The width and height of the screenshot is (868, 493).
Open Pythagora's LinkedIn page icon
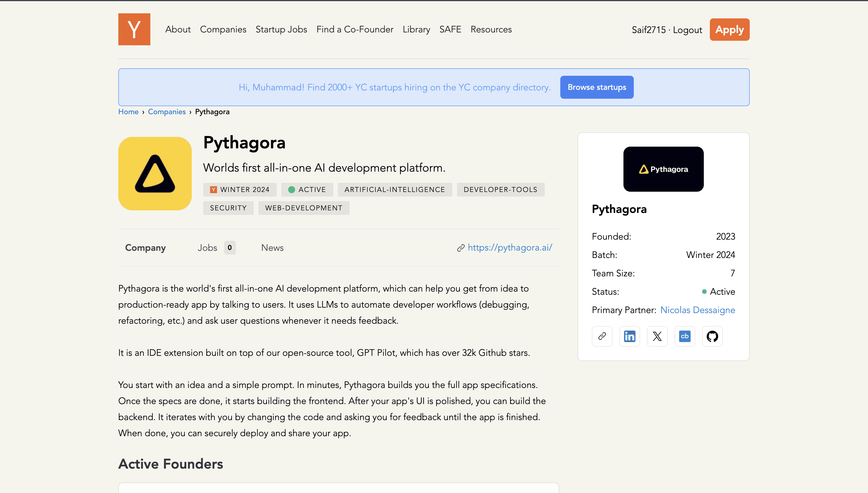pyautogui.click(x=629, y=336)
